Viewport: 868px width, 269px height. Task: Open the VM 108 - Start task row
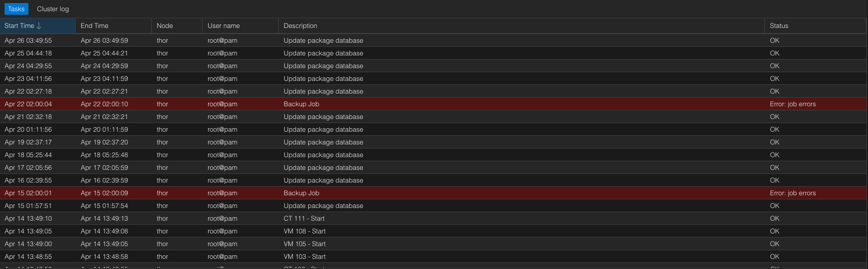(x=305, y=231)
